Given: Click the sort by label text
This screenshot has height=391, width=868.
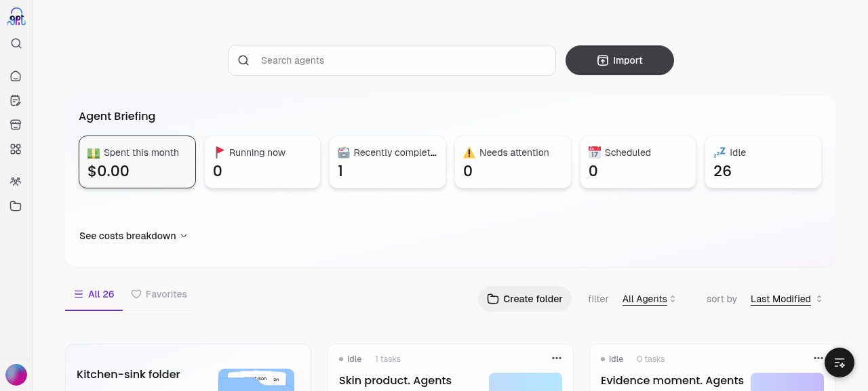Looking at the screenshot, I should click(722, 299).
